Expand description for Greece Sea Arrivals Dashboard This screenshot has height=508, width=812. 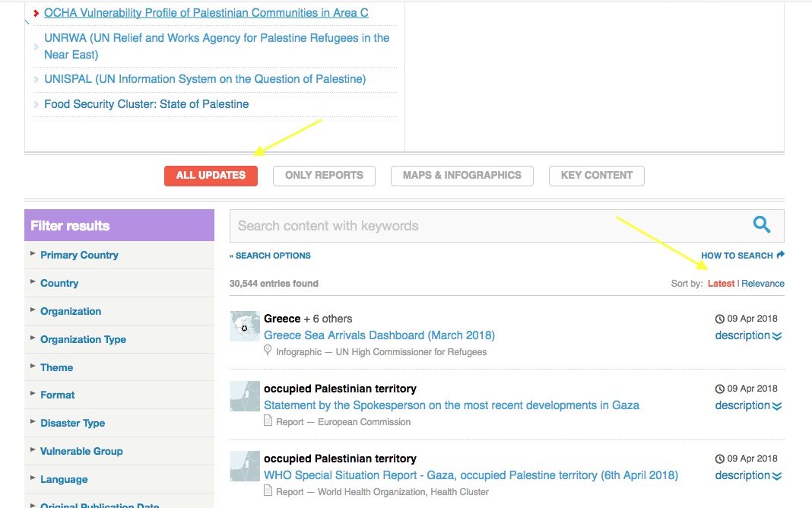(748, 335)
